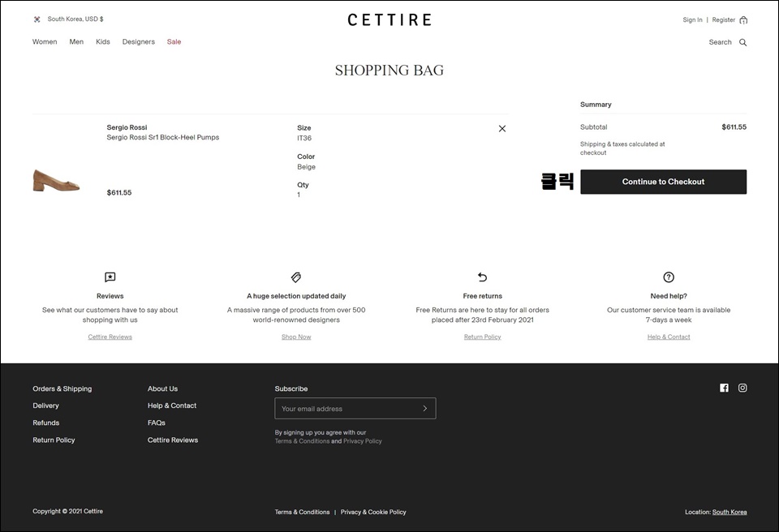
Task: Click the Search text in header
Action: pyautogui.click(x=721, y=42)
